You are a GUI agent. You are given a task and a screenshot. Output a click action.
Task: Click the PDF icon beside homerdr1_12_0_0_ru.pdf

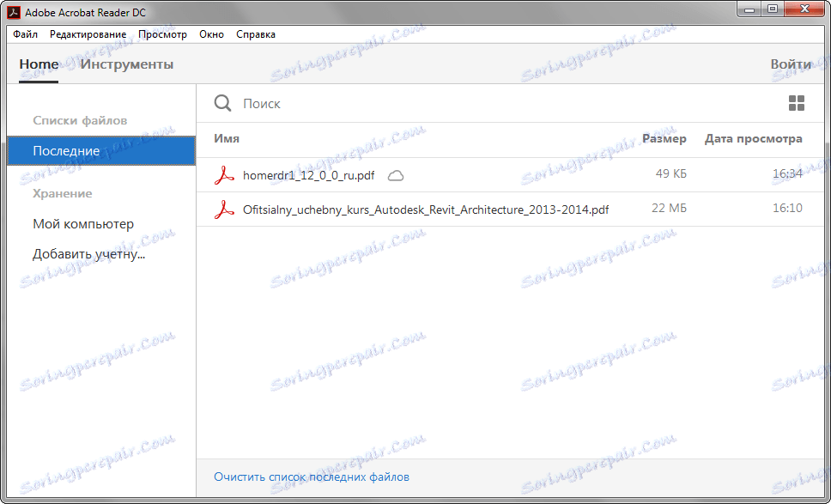[224, 175]
